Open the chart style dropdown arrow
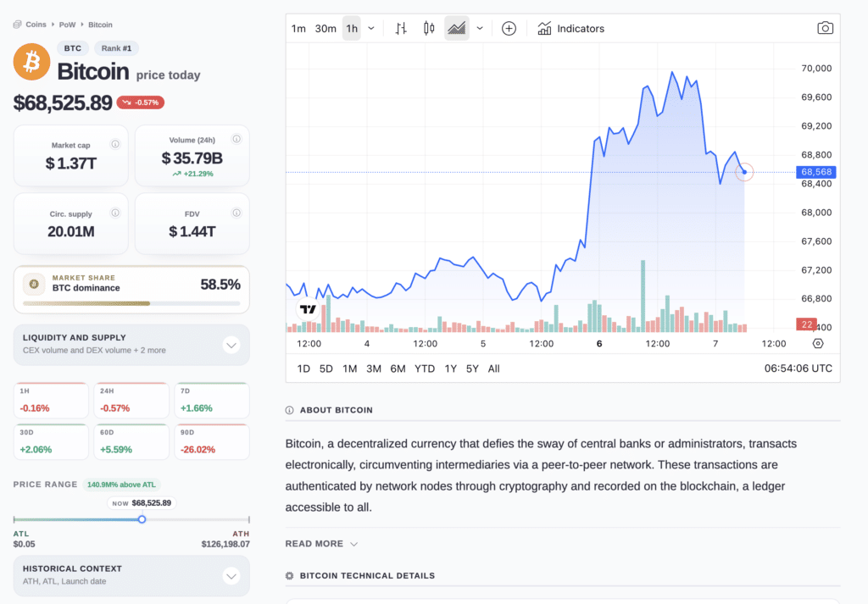The image size is (868, 604). click(x=480, y=29)
